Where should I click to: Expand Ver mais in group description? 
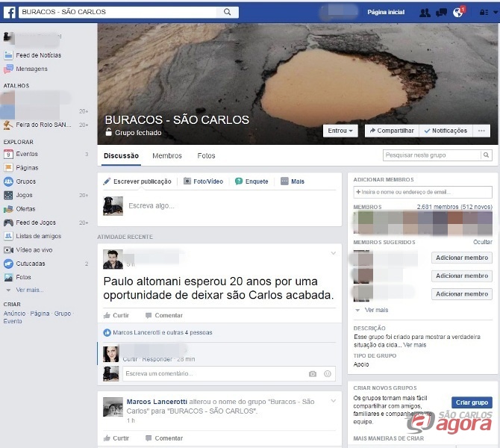414,345
